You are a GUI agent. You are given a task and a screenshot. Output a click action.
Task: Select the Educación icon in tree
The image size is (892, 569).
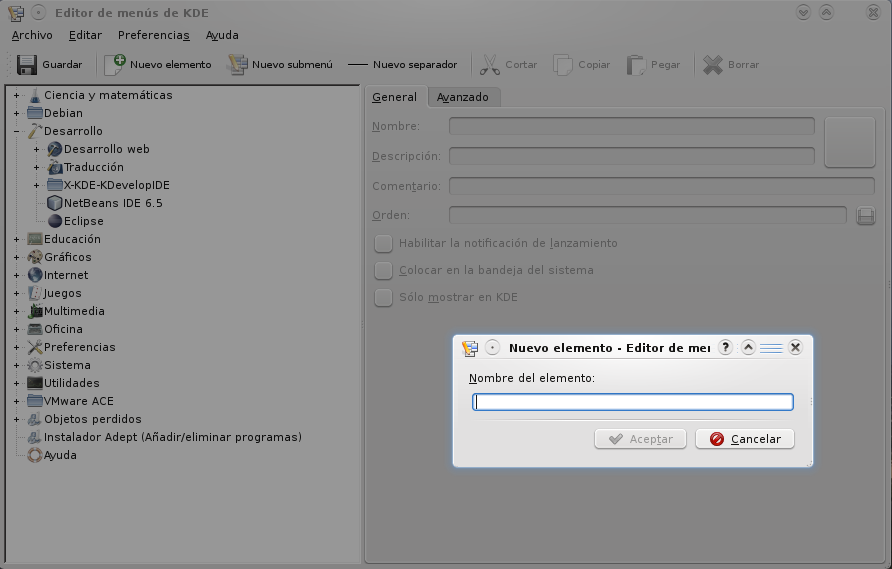35,240
